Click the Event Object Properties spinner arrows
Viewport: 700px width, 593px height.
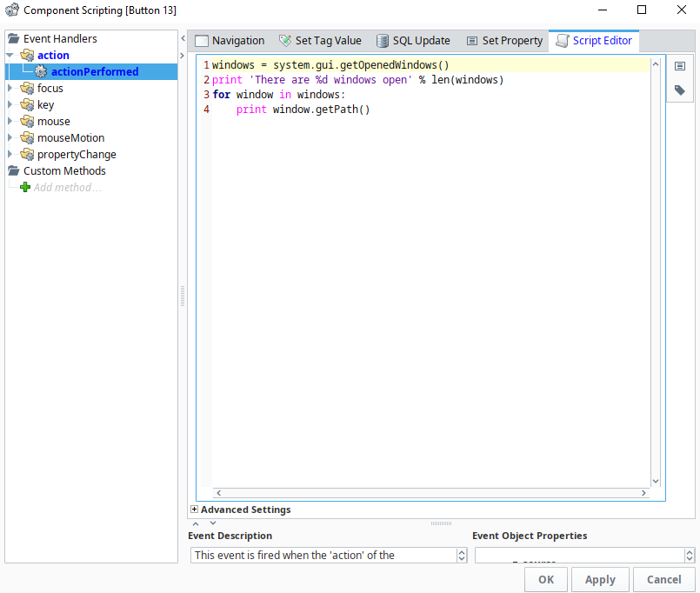[x=690, y=556]
